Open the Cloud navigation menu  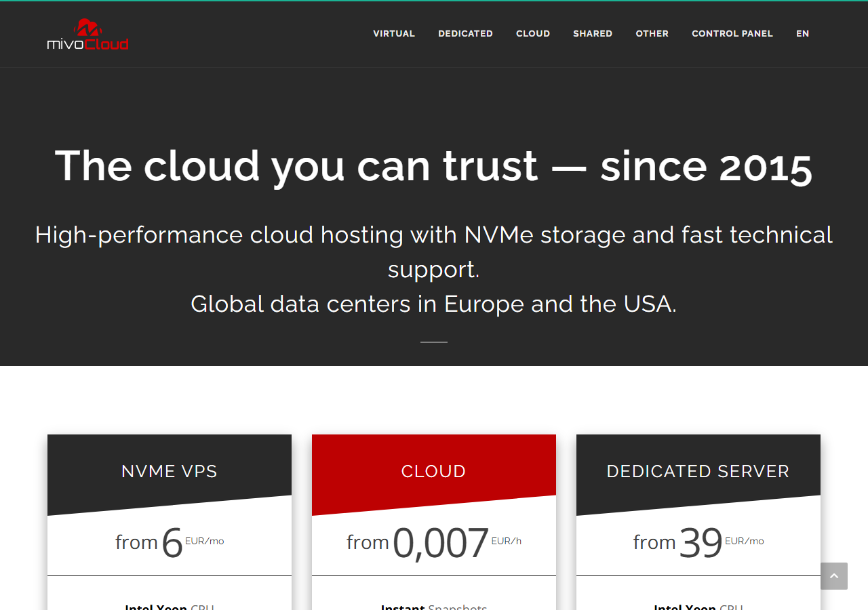click(x=533, y=33)
